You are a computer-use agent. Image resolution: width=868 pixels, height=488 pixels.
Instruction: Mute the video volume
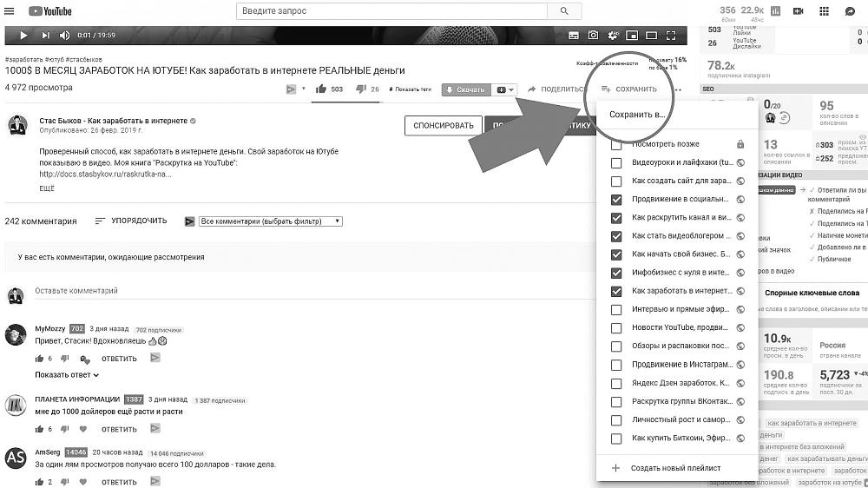click(x=65, y=36)
